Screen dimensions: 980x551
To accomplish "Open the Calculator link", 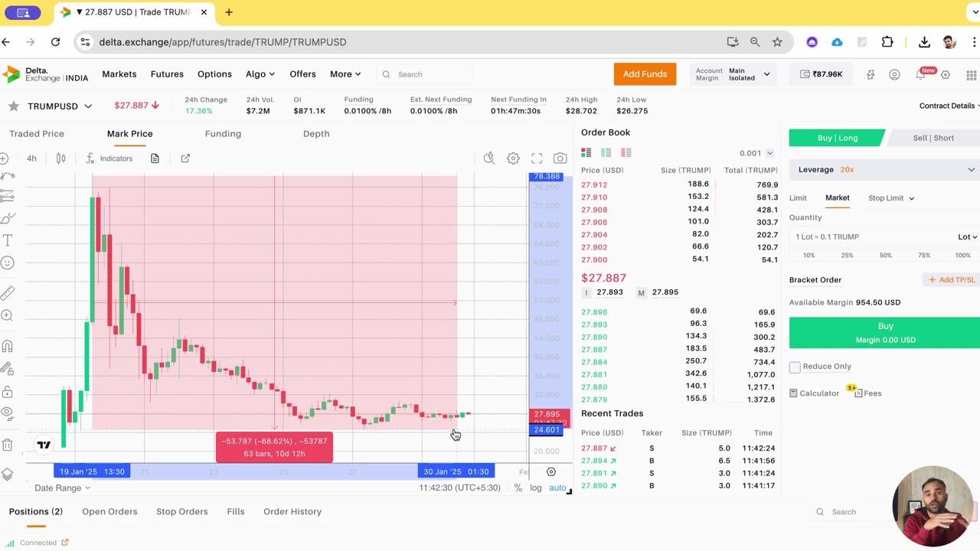I will coord(815,393).
